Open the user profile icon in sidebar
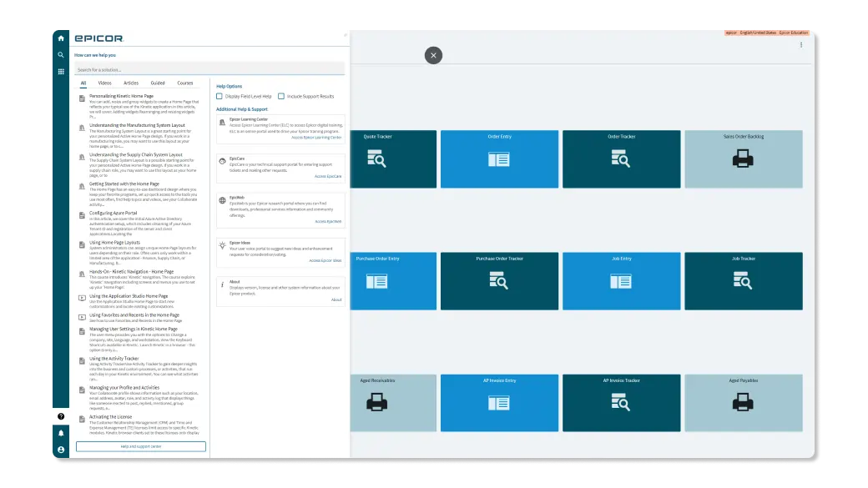 pyautogui.click(x=61, y=450)
